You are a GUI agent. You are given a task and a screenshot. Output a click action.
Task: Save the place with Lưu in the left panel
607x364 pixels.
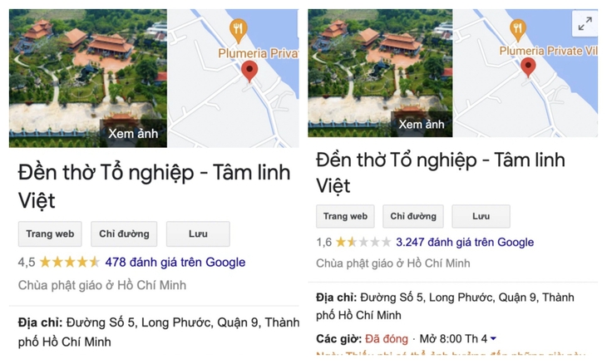coord(198,234)
